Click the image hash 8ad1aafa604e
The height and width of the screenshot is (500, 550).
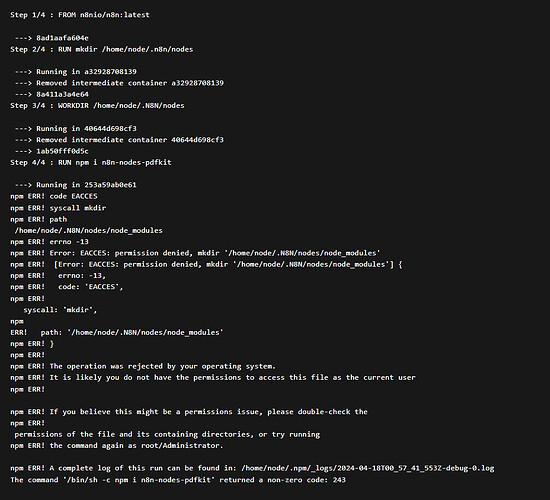[x=62, y=38]
